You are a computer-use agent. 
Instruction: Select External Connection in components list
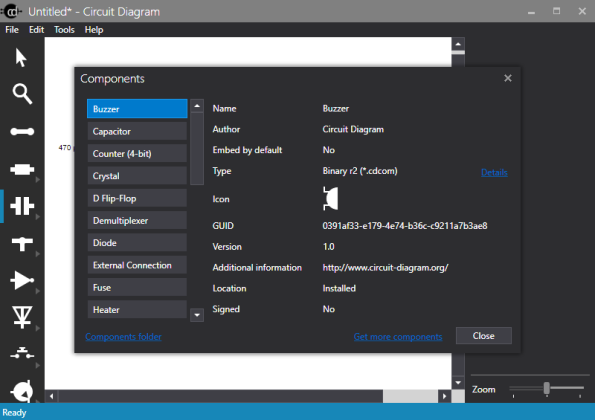137,265
